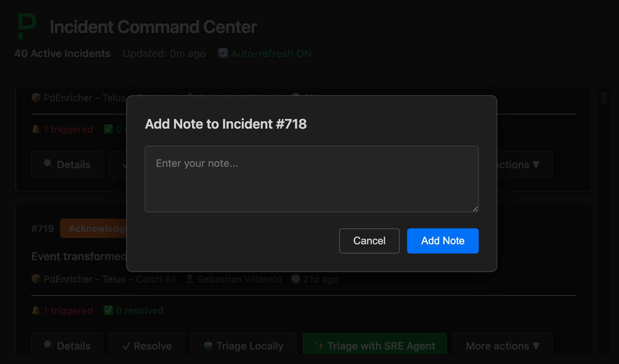This screenshot has width=619, height=364.
Task: Click the bell icon next to 1 triggered
Action: (35, 310)
